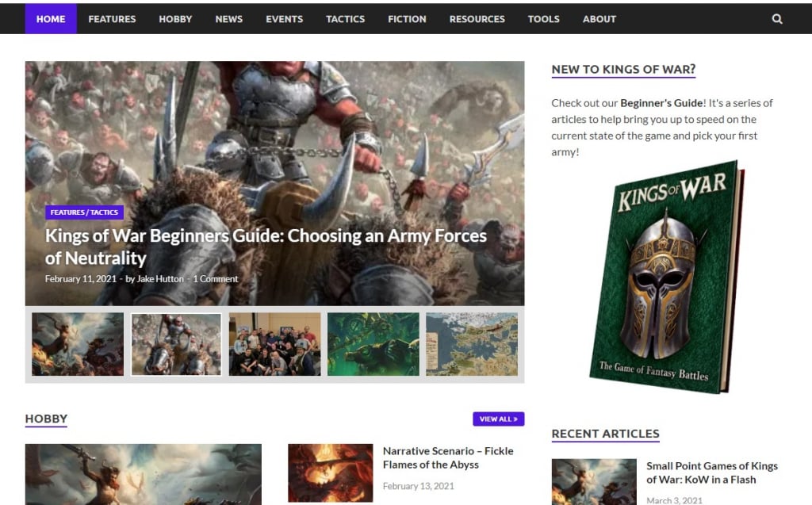
Task: Go to the HOME menu item
Action: (x=51, y=19)
